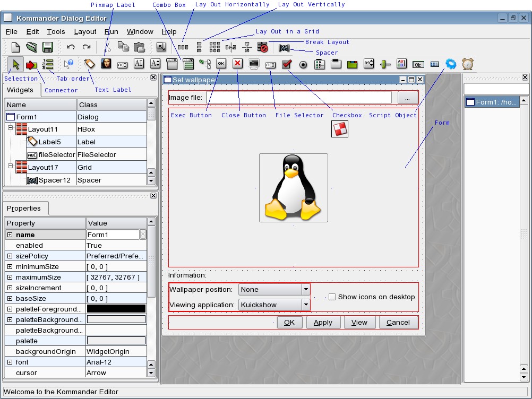This screenshot has width=532, height=399.
Task: Open the Viewing application combo box
Action: 274,305
